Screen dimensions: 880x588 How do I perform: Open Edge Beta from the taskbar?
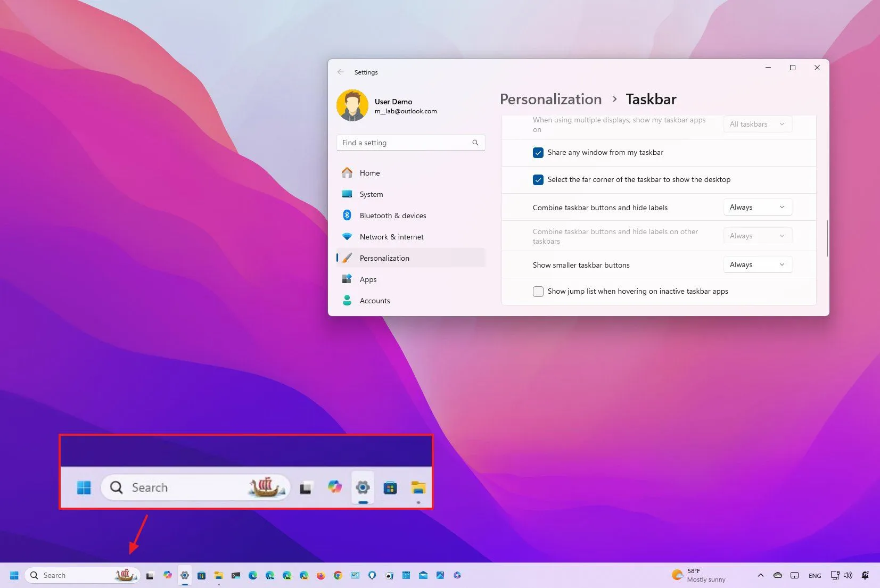click(270, 575)
